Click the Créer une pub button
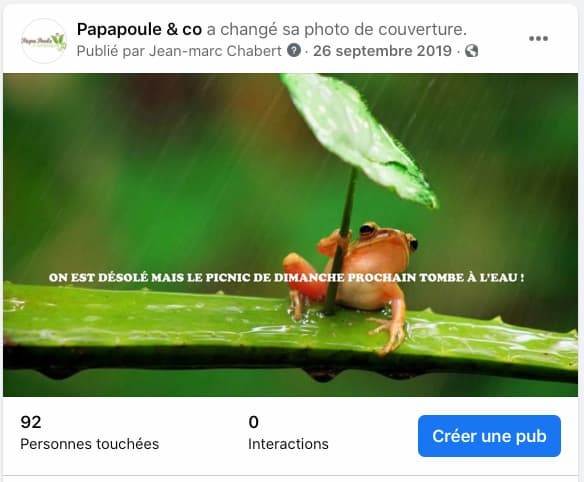The image size is (584, 482). [489, 436]
